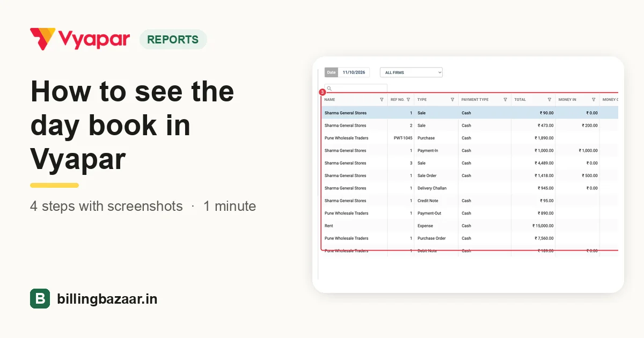Click the Vyapar logo
This screenshot has width=644, height=338.
tap(80, 39)
